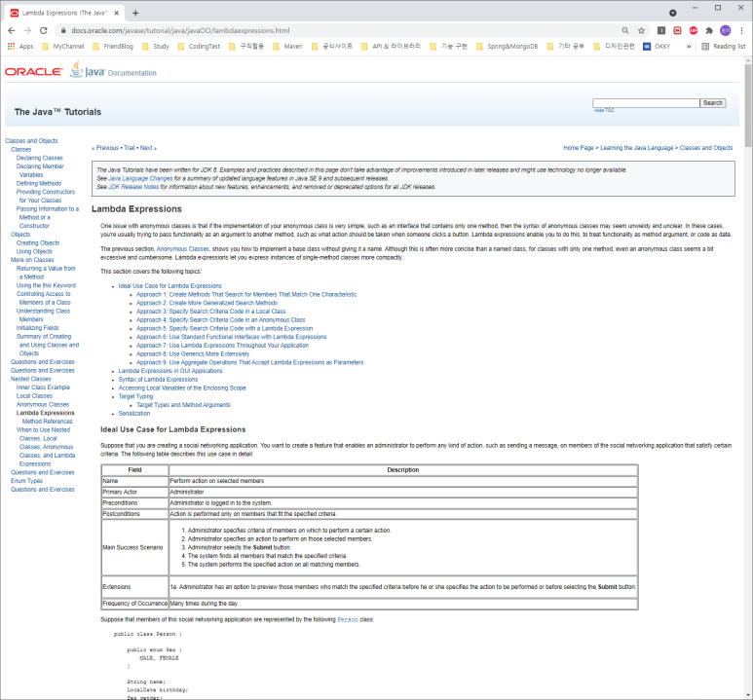Image resolution: width=753 pixels, height=700 pixels.
Task: Open the CodingTest bookmark folder
Action: coord(199,46)
